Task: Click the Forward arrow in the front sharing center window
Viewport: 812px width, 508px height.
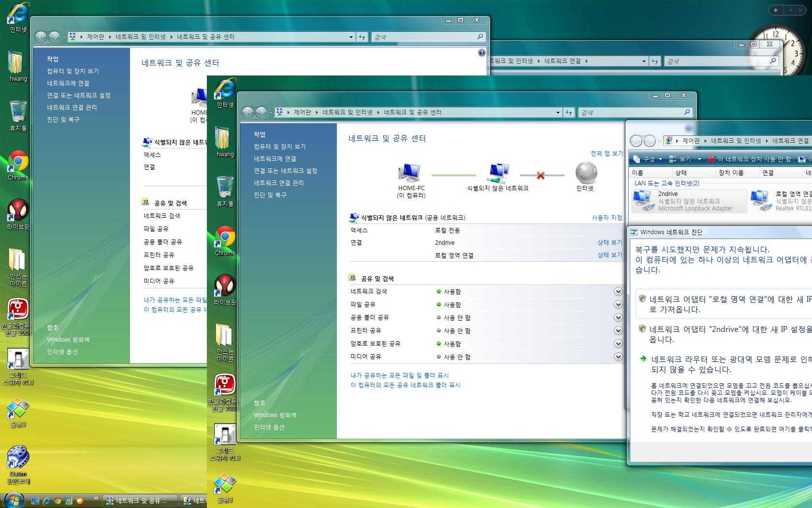Action: (261, 112)
